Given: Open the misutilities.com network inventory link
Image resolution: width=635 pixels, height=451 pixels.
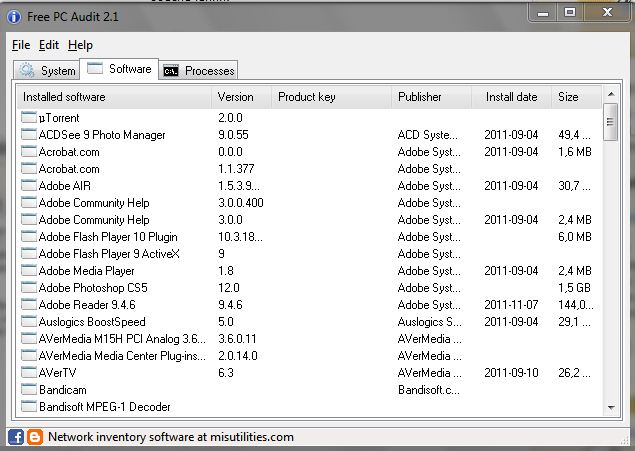Looking at the screenshot, I should [x=171, y=437].
